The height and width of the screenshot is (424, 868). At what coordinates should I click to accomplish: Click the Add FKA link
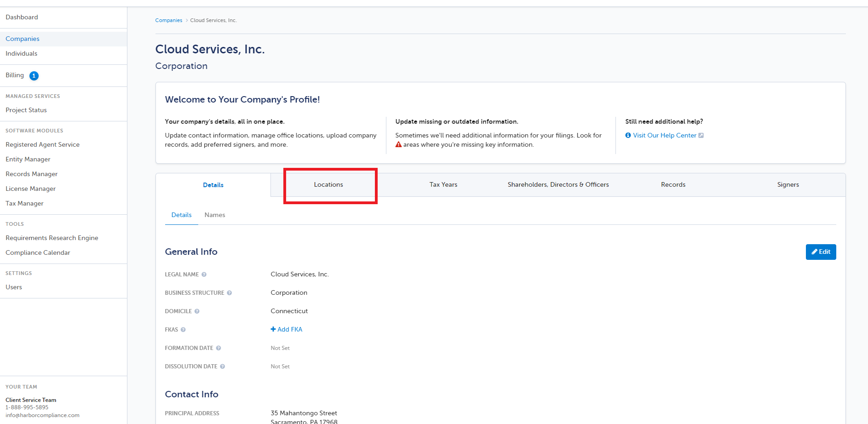[287, 329]
